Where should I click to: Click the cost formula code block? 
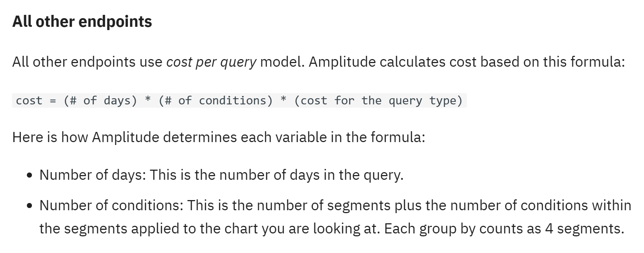(x=239, y=100)
